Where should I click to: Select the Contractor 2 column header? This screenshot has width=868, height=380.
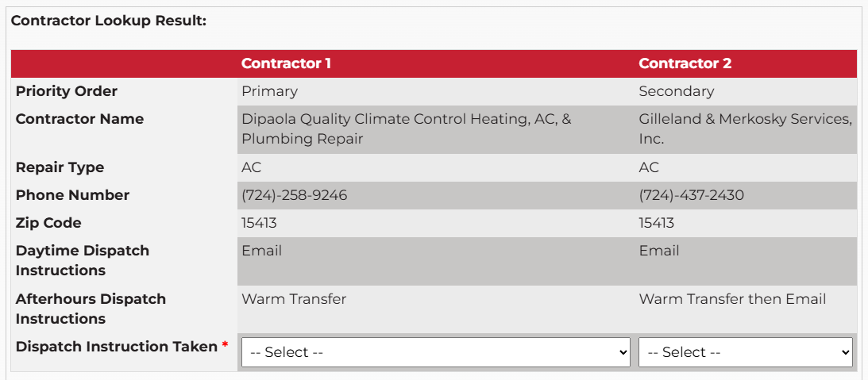pos(685,63)
